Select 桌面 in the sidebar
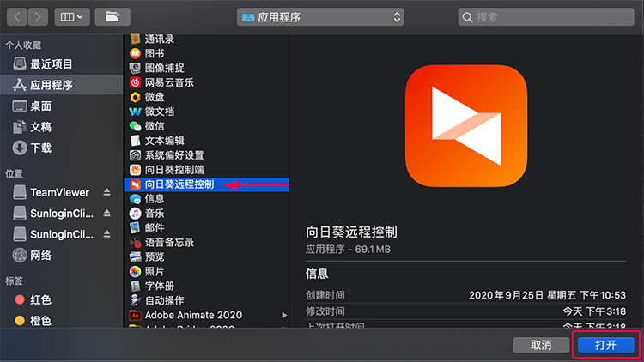Viewport: 644px width, 362px height. coord(40,106)
